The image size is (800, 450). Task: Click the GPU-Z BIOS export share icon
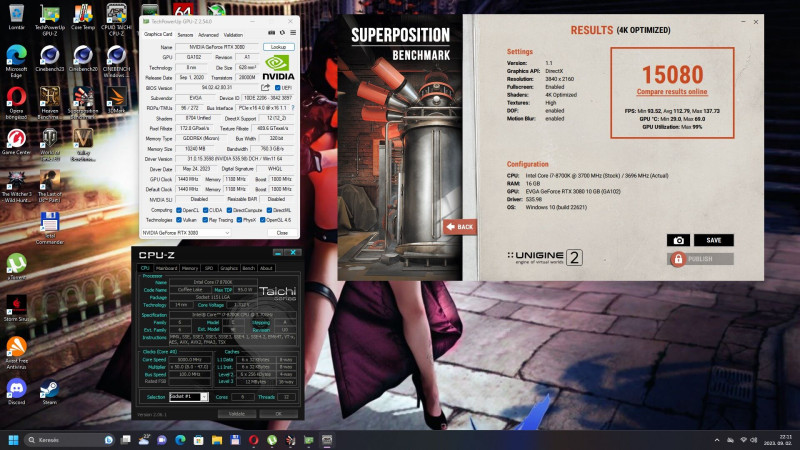pos(265,88)
